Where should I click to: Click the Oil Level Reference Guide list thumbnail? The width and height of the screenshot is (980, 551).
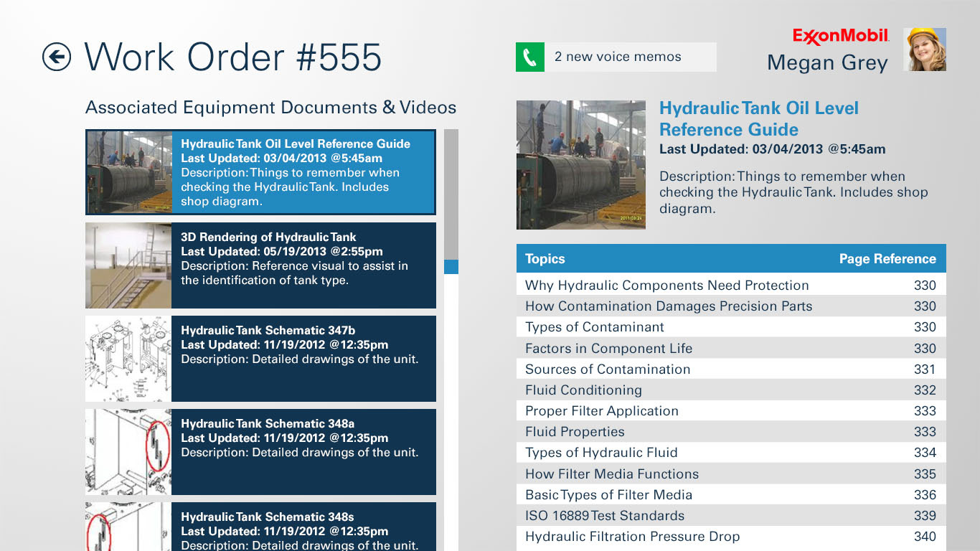(x=129, y=172)
